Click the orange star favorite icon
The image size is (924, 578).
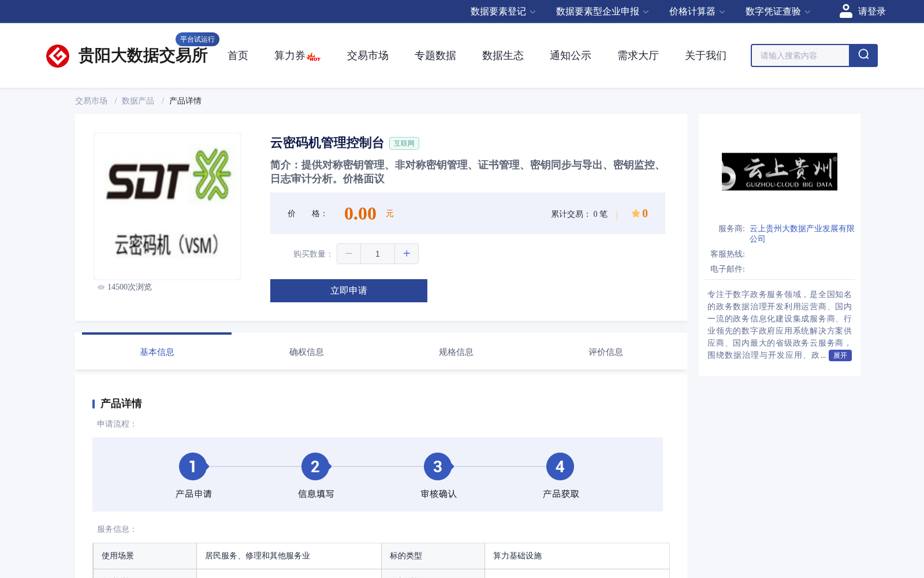pos(635,213)
